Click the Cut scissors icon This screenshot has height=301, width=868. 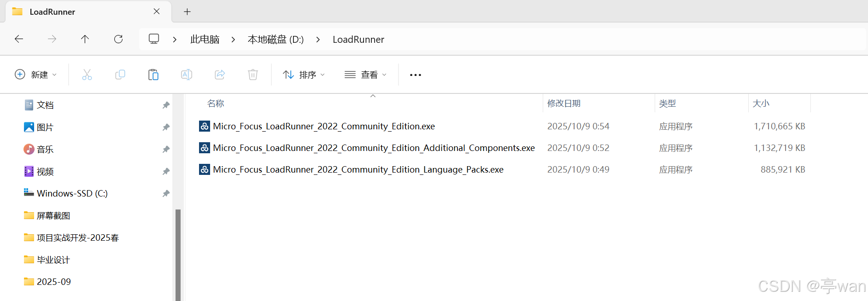87,75
